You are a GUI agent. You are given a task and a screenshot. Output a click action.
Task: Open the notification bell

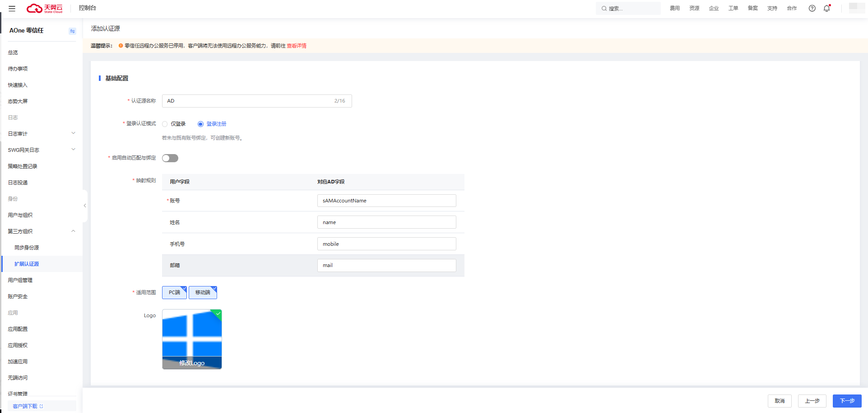[827, 8]
